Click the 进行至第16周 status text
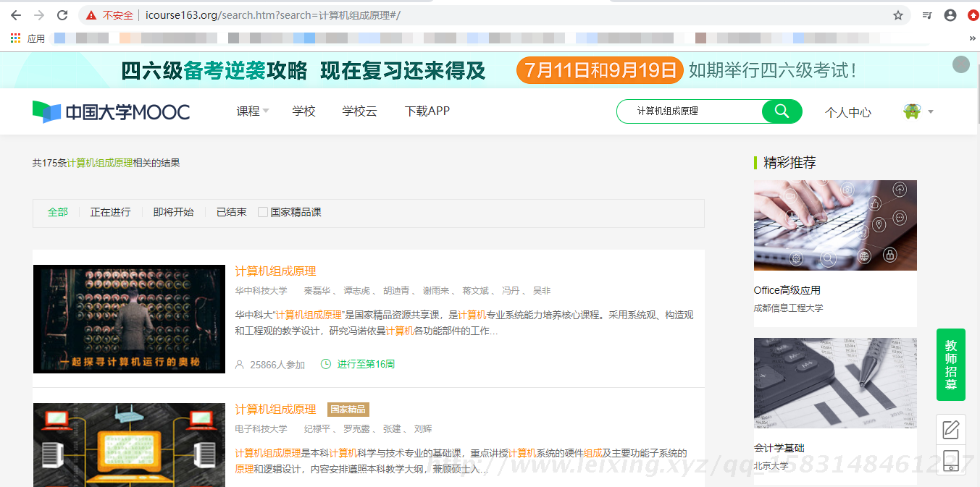This screenshot has width=980, height=487. click(366, 364)
